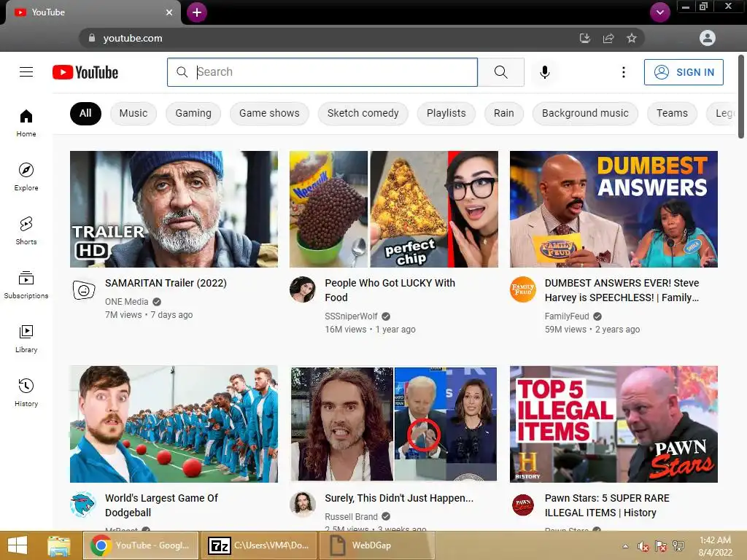747x560 pixels.
Task: Click the search magnifier button
Action: (500, 72)
